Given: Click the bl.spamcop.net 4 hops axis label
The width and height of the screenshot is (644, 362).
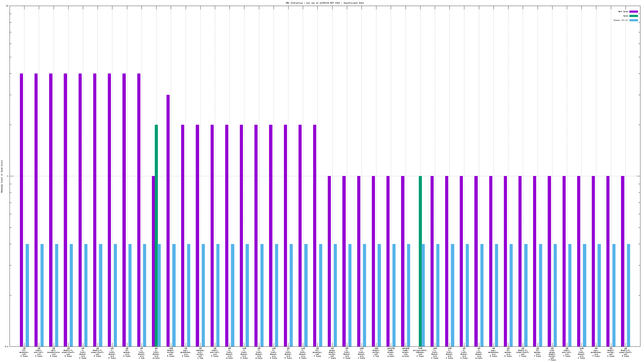Looking at the screenshot, I should pyautogui.click(x=24, y=352).
